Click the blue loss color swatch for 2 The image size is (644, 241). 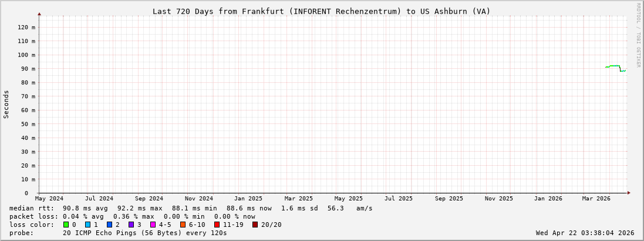click(x=110, y=225)
